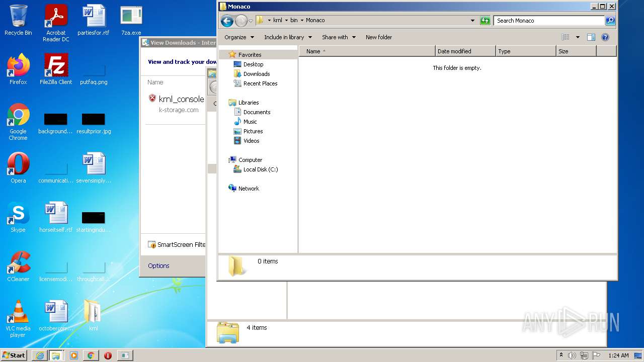This screenshot has height=362, width=644.
Task: Open Internet Explorer in taskbar
Action: click(40, 355)
